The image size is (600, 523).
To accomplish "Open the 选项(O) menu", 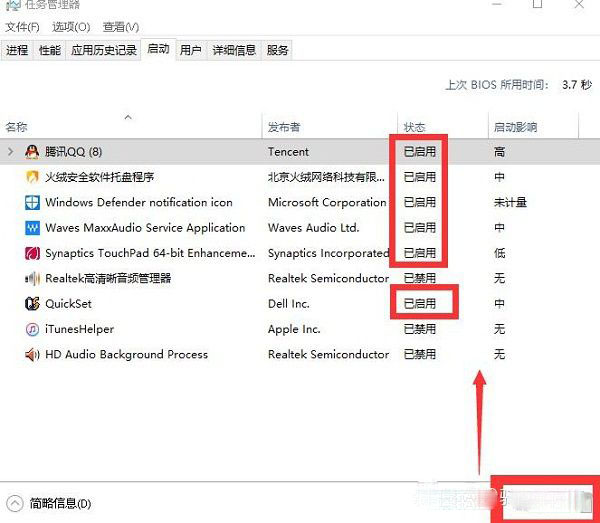I will [70, 27].
